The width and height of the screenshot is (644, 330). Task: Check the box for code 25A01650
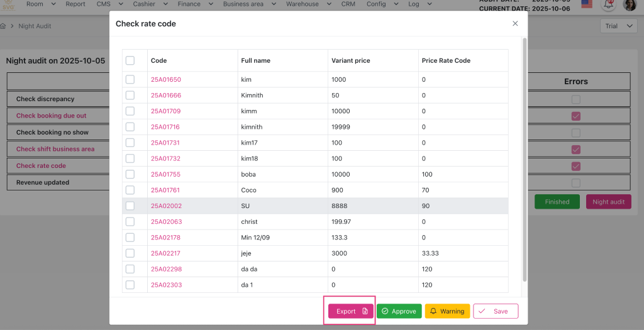click(x=130, y=80)
